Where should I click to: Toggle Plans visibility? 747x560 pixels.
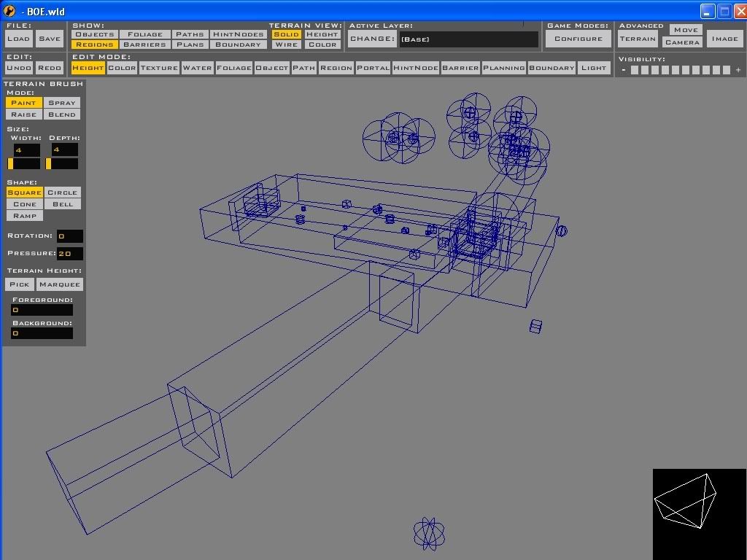(x=190, y=44)
